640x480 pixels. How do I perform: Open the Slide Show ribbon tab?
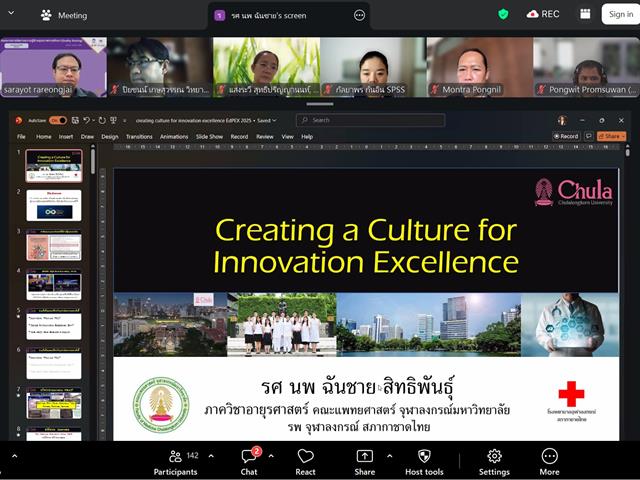pos(209,137)
